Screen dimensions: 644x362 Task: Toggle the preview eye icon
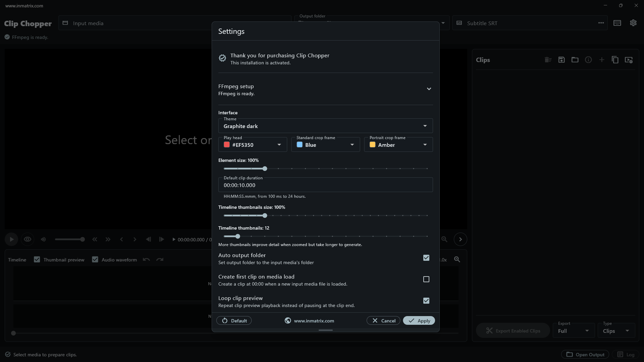tap(28, 239)
